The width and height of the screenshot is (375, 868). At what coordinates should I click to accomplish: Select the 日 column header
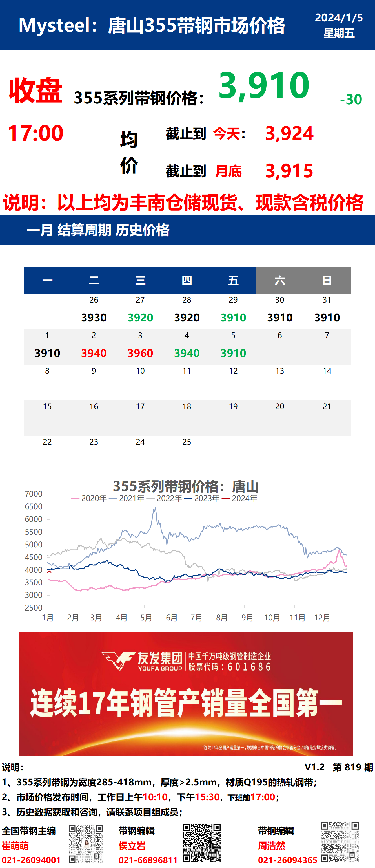point(327,280)
